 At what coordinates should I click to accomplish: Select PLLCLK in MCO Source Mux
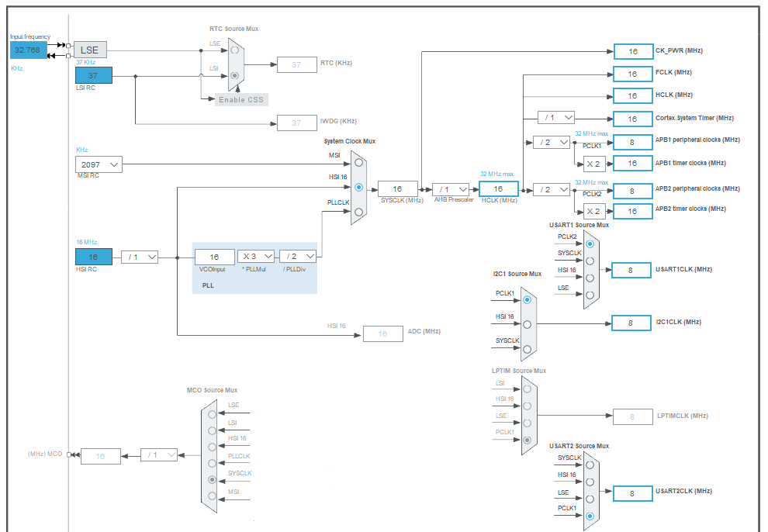[212, 463]
